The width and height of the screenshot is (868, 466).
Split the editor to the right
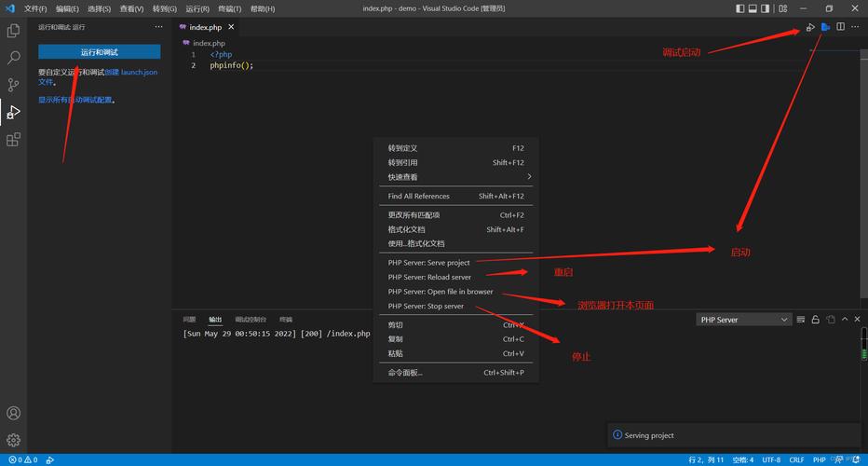click(x=840, y=27)
